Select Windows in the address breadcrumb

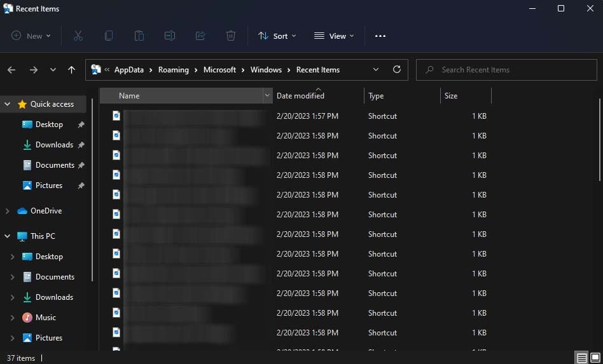(x=266, y=70)
